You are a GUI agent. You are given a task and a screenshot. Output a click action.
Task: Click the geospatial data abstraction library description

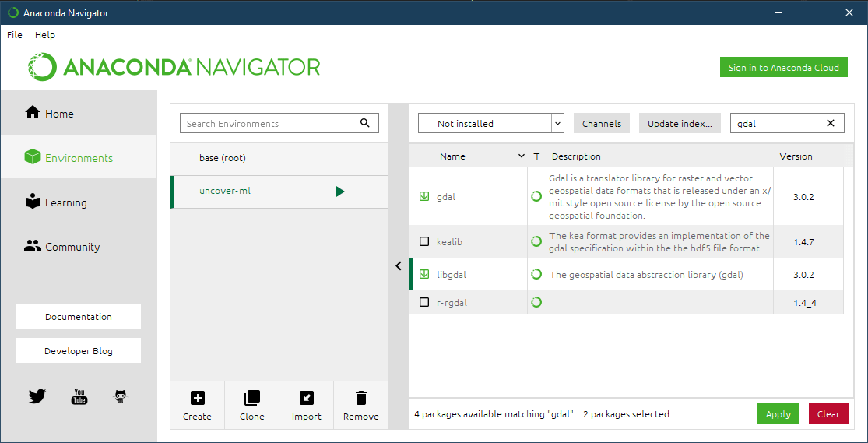coord(646,274)
